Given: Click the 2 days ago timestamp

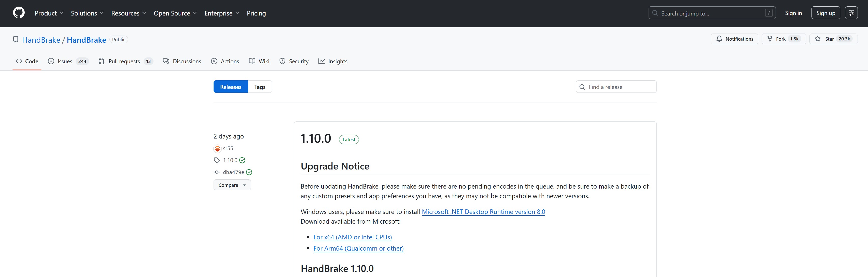Looking at the screenshot, I should (229, 136).
